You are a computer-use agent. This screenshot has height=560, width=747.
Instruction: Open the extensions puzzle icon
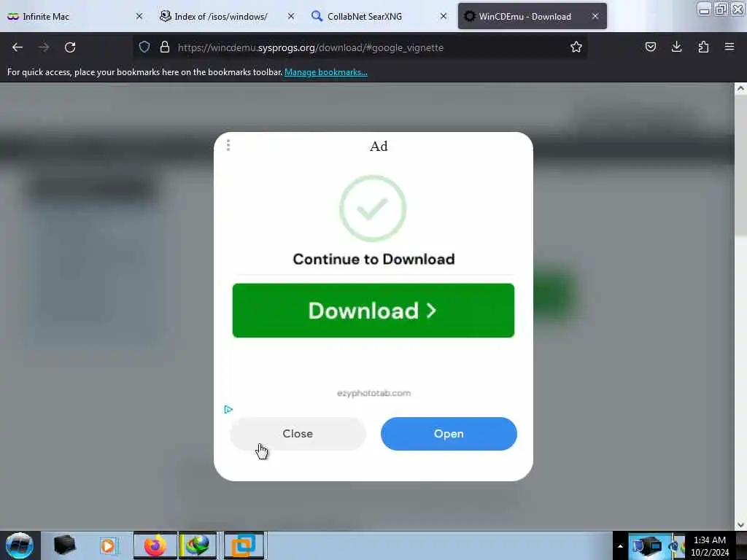[x=703, y=47]
